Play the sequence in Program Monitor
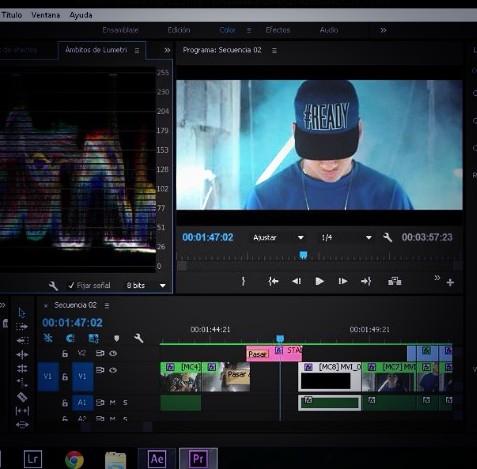Screen dimensions: 477x469 [x=319, y=282]
